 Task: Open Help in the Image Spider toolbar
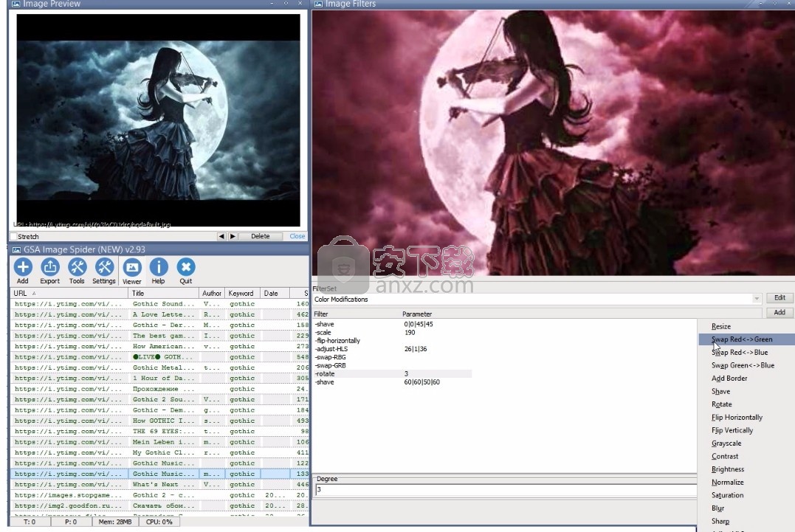click(158, 271)
